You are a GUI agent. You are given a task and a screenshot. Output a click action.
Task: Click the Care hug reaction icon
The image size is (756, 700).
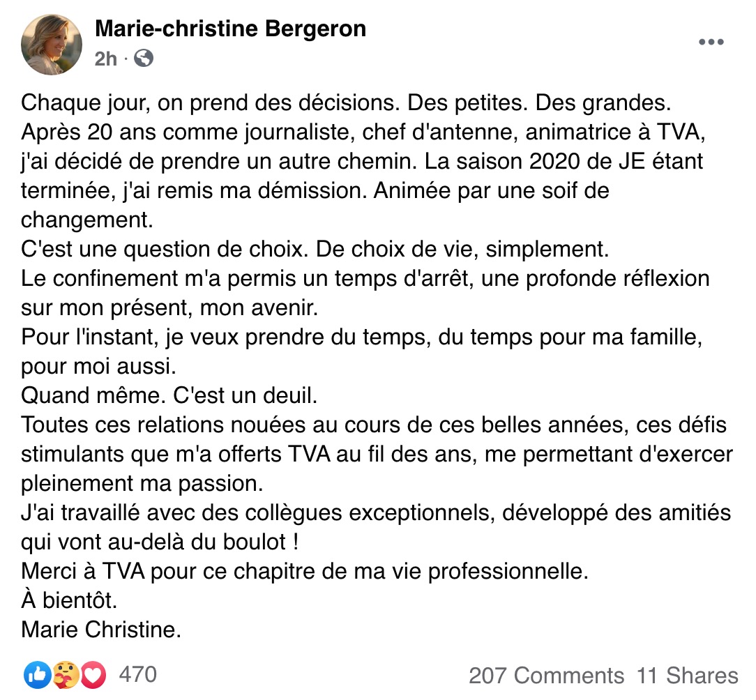point(66,675)
